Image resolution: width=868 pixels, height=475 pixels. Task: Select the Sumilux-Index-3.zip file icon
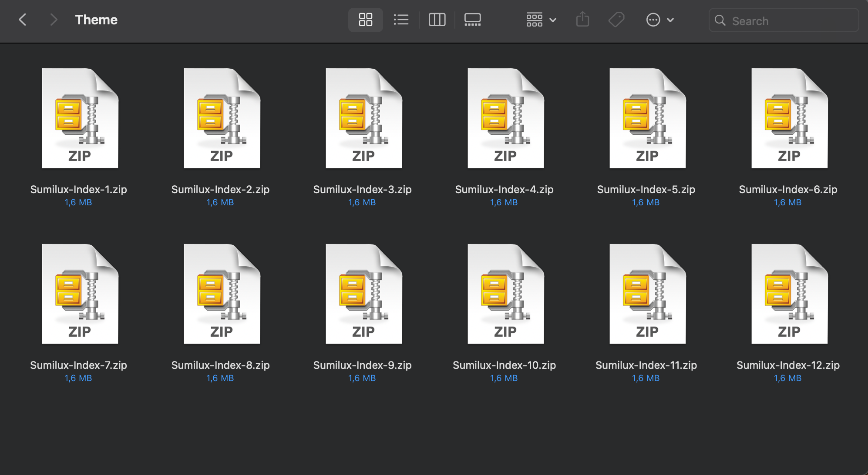click(x=364, y=118)
